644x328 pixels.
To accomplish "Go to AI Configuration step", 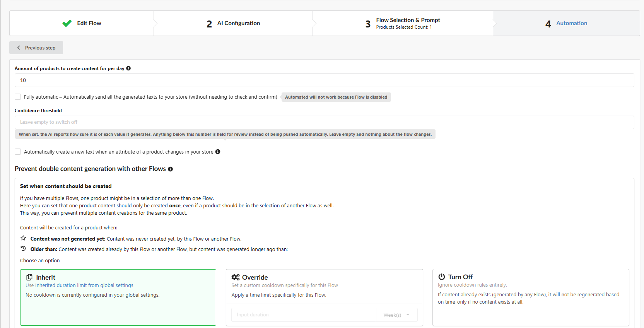I will click(x=233, y=23).
